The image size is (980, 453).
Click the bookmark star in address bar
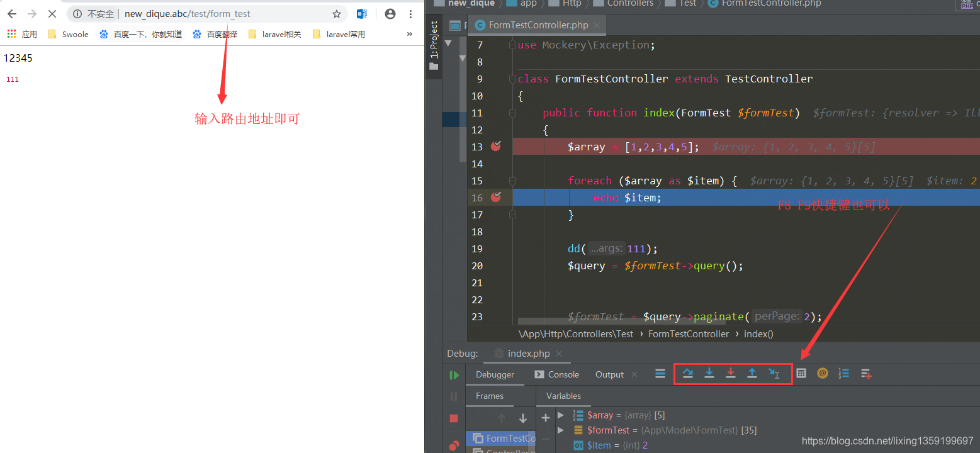click(337, 14)
